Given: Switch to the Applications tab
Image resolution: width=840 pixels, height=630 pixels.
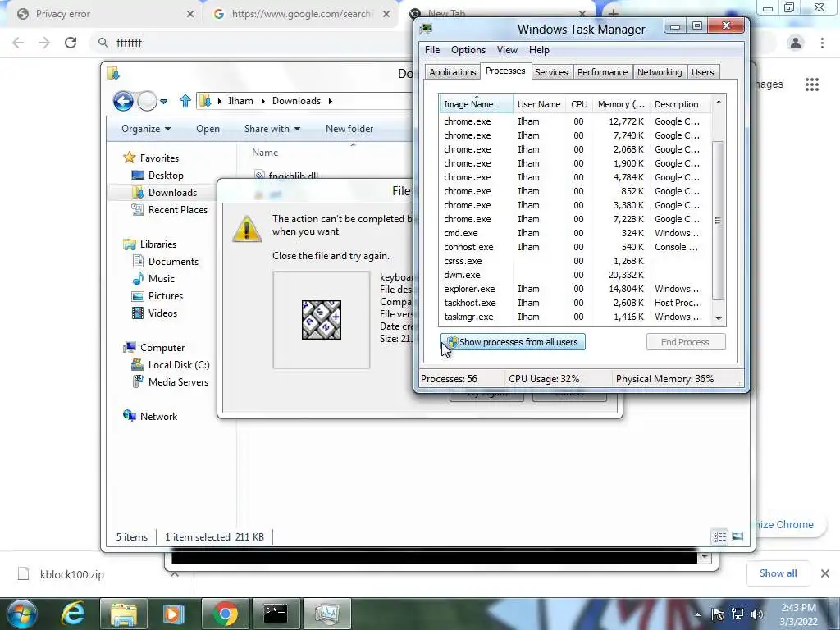Looking at the screenshot, I should (452, 72).
